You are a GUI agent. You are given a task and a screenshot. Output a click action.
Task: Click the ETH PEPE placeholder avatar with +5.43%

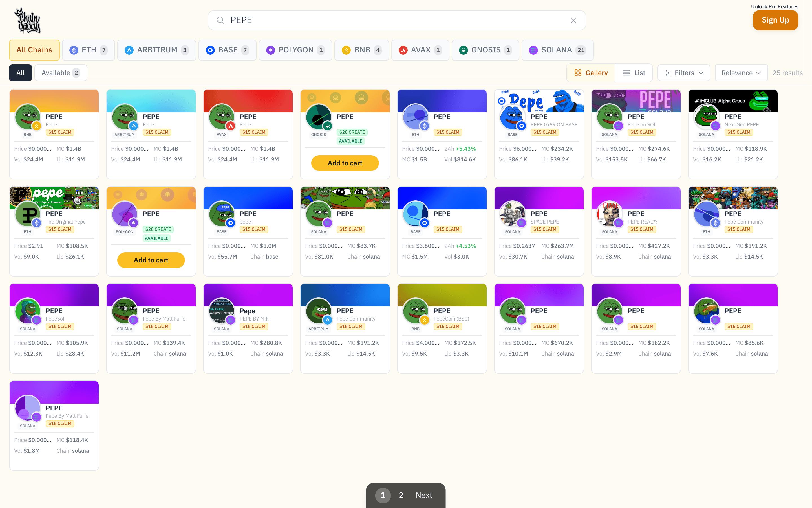tap(415, 117)
